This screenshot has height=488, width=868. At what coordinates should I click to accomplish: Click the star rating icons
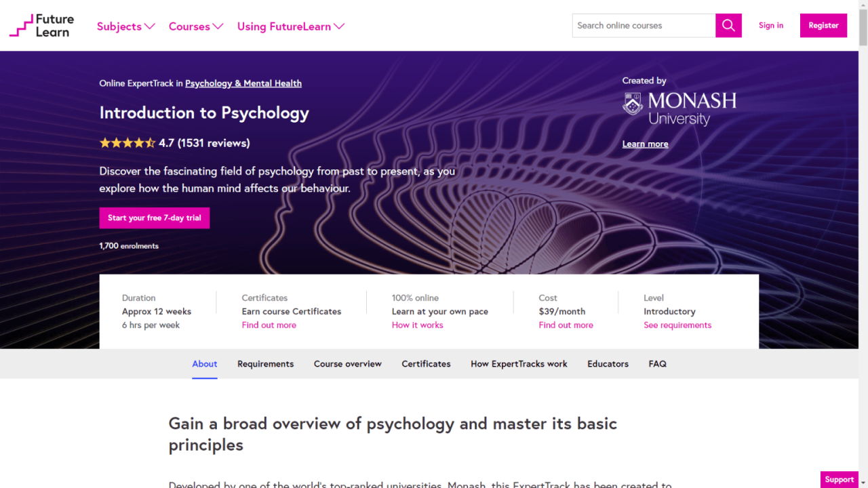click(x=127, y=143)
